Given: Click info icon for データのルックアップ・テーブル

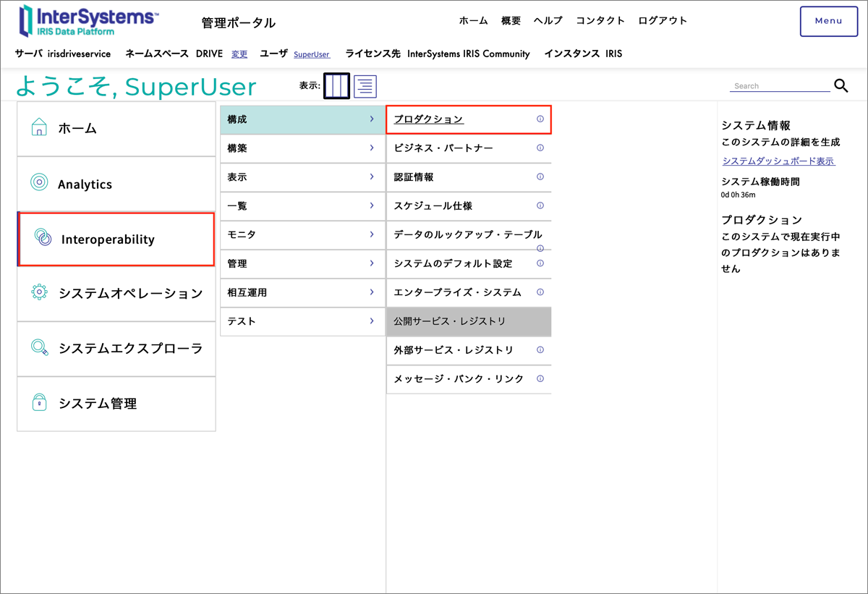Looking at the screenshot, I should [540, 248].
